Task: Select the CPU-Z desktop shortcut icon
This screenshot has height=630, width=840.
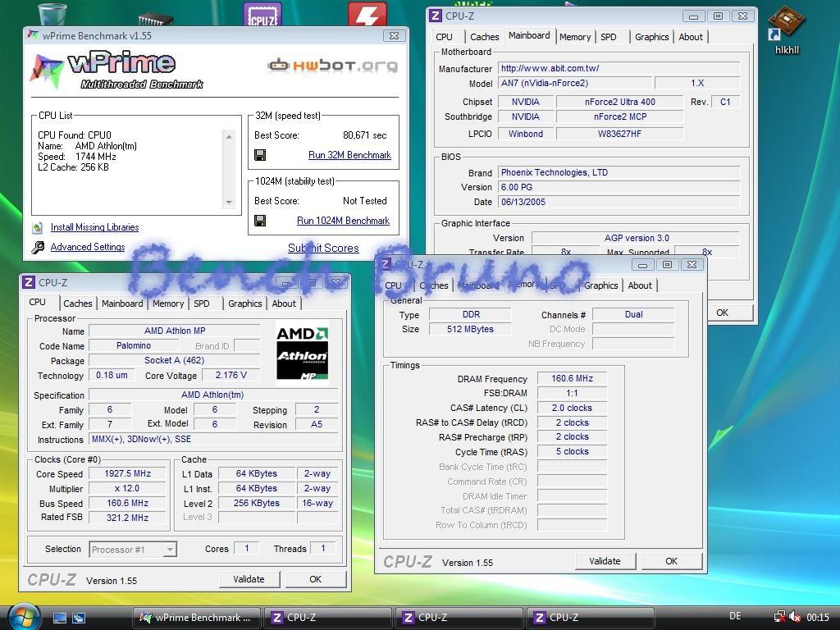Action: point(262,14)
